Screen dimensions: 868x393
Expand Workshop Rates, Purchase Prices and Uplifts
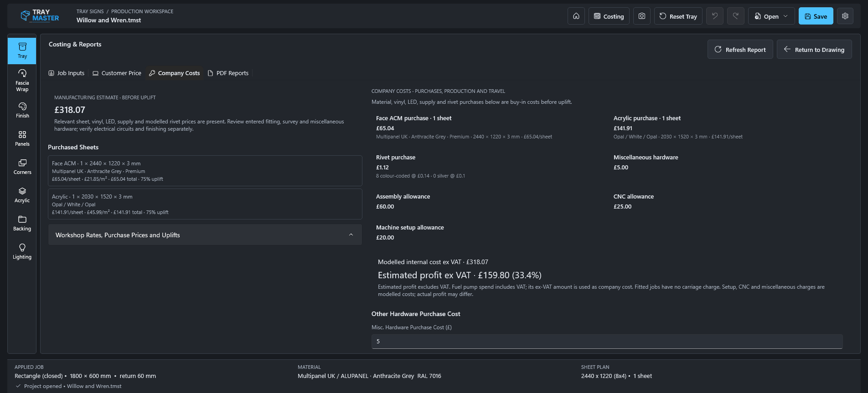pyautogui.click(x=205, y=235)
